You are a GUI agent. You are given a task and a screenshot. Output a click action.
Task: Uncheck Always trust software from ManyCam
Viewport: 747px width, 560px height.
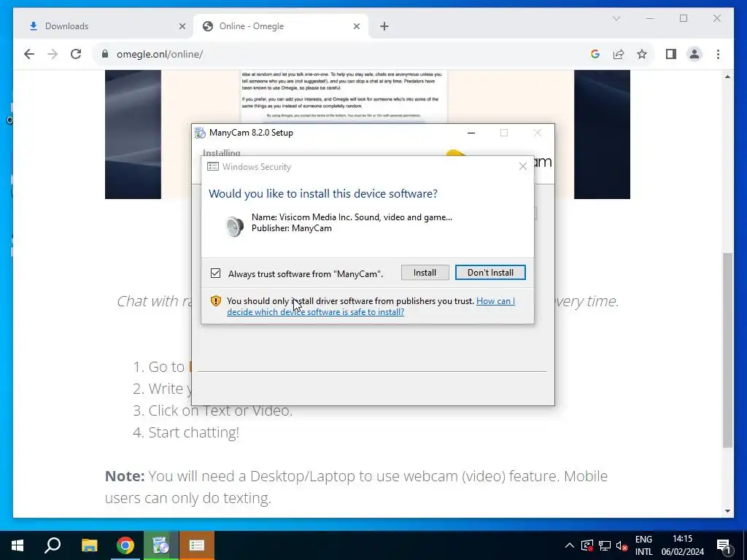[x=215, y=273]
